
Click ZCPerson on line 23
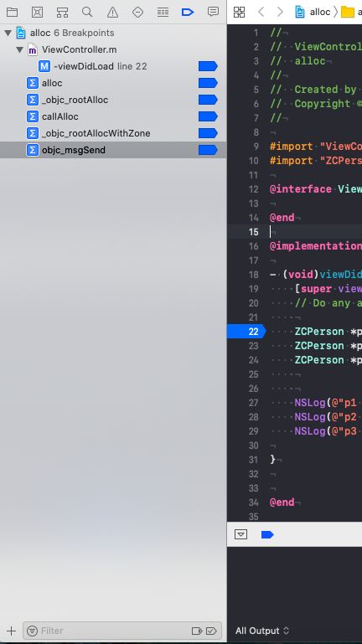319,346
